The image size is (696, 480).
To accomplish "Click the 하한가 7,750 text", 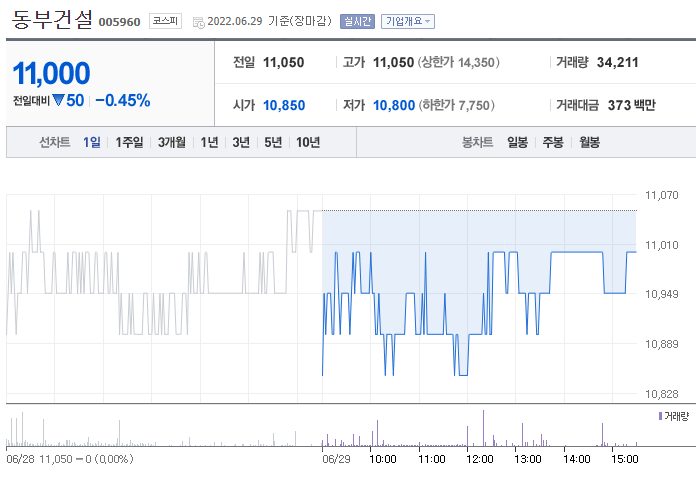I will (456, 105).
